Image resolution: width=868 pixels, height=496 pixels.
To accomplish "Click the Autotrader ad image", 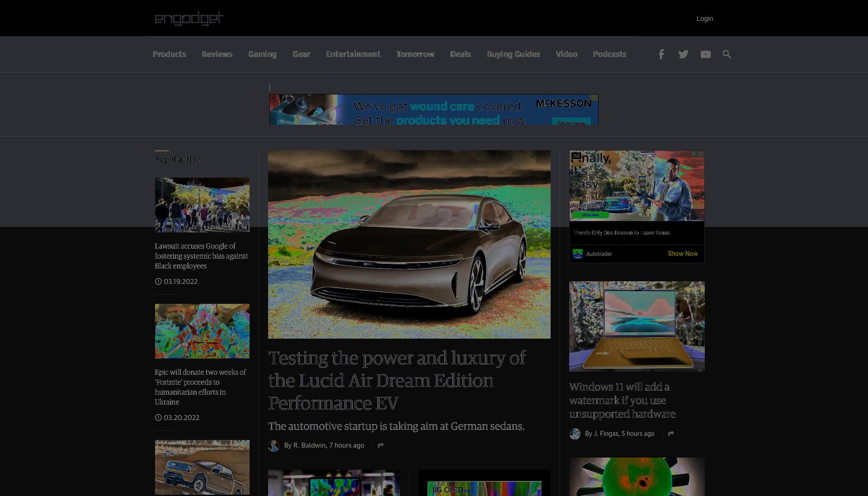I will 637,186.
